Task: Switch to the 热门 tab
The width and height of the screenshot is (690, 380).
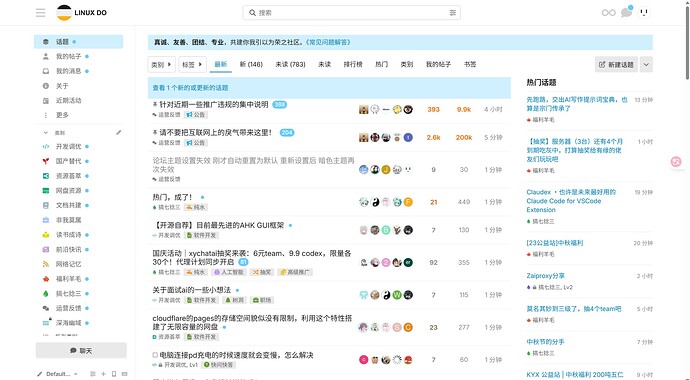Action: click(x=381, y=64)
